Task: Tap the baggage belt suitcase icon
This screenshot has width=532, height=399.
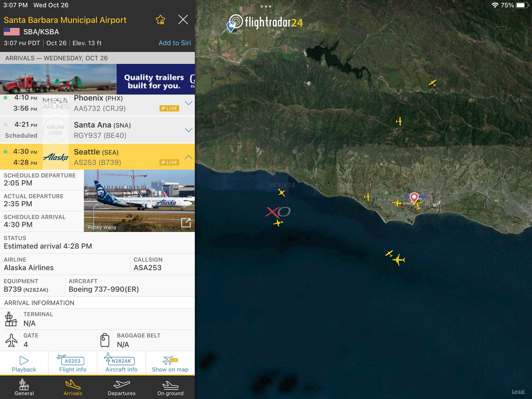Action: point(105,340)
